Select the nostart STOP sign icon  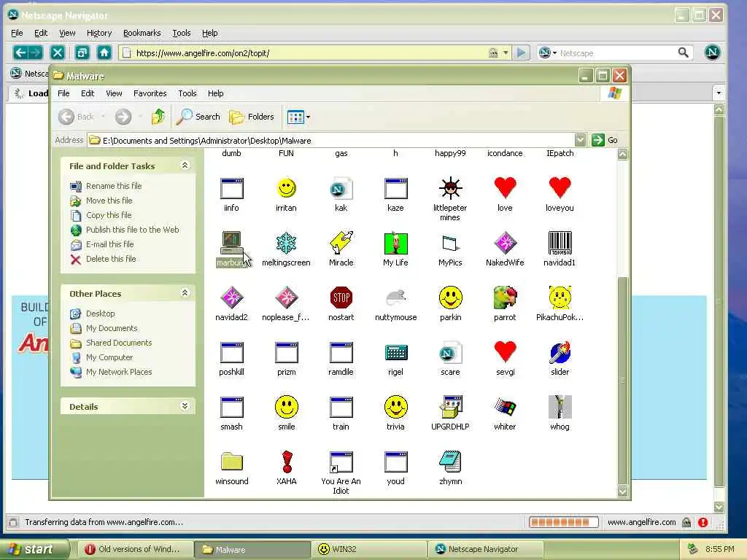pos(341,297)
